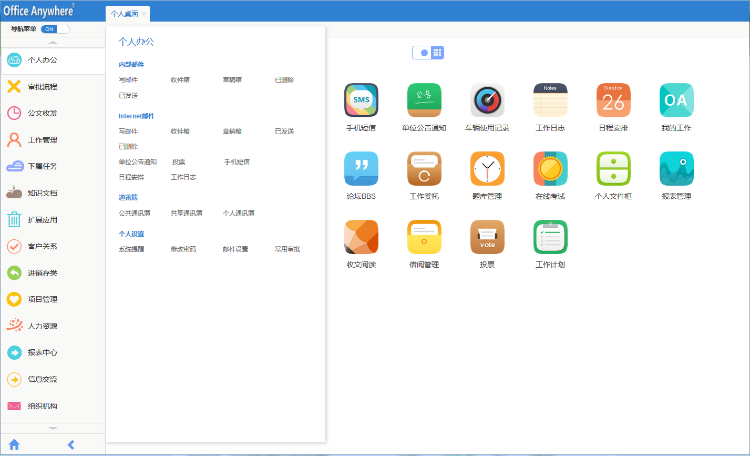Open the 工作计划 clipboard icon

550,236
